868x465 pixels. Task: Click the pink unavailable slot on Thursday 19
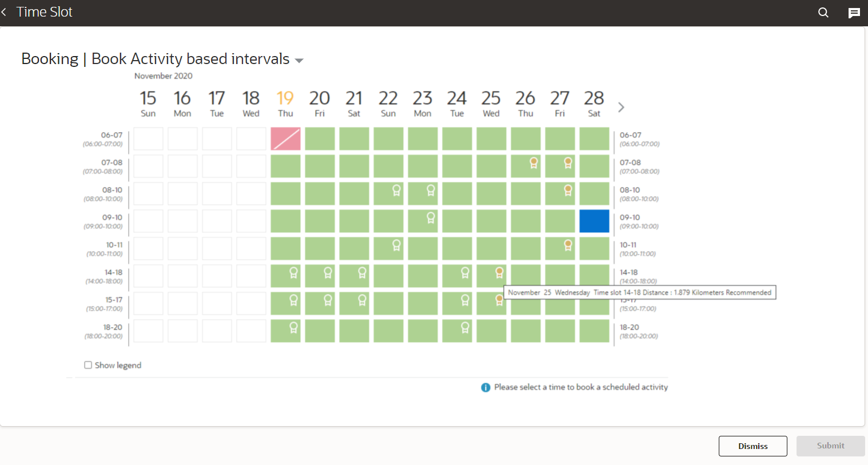point(285,139)
